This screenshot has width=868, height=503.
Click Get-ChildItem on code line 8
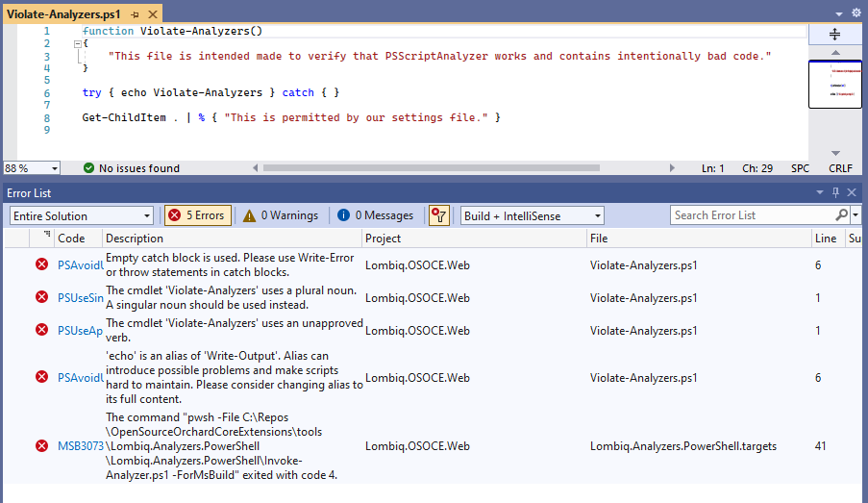124,117
